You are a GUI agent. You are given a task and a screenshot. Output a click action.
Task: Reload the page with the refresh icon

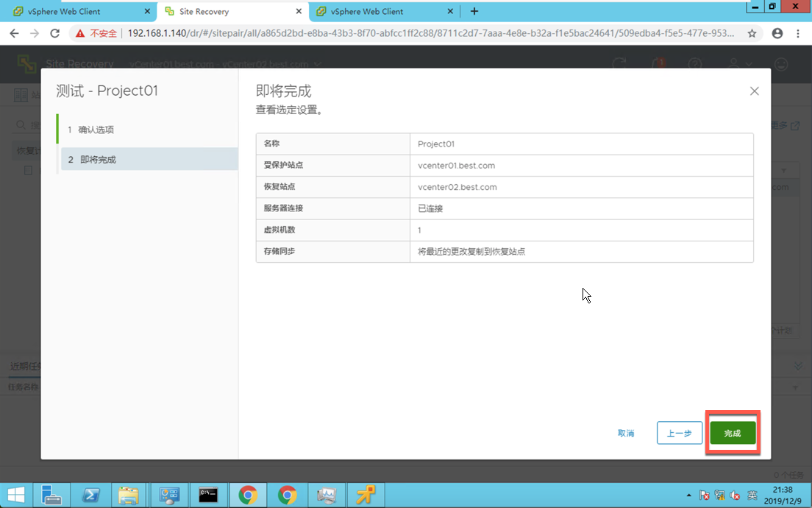tap(54, 33)
